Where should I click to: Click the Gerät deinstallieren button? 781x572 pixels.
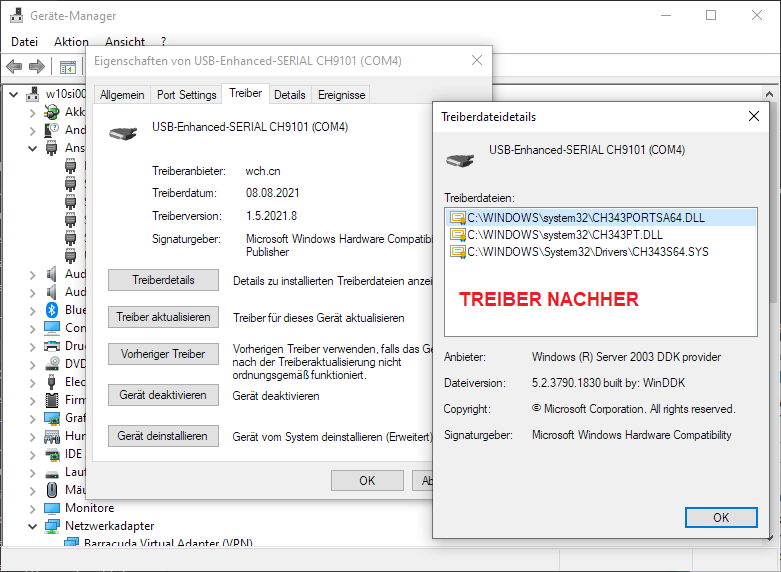click(163, 436)
